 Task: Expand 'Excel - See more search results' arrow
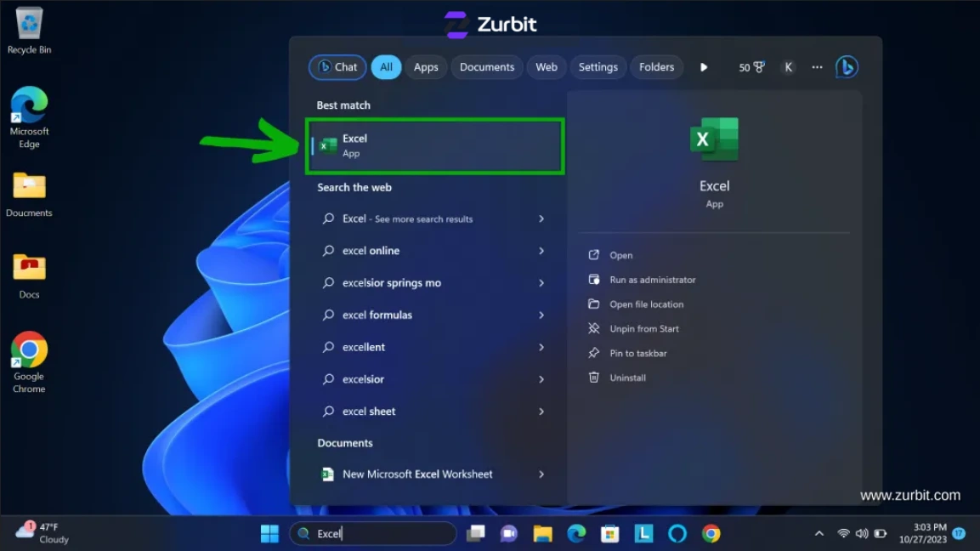coord(541,219)
